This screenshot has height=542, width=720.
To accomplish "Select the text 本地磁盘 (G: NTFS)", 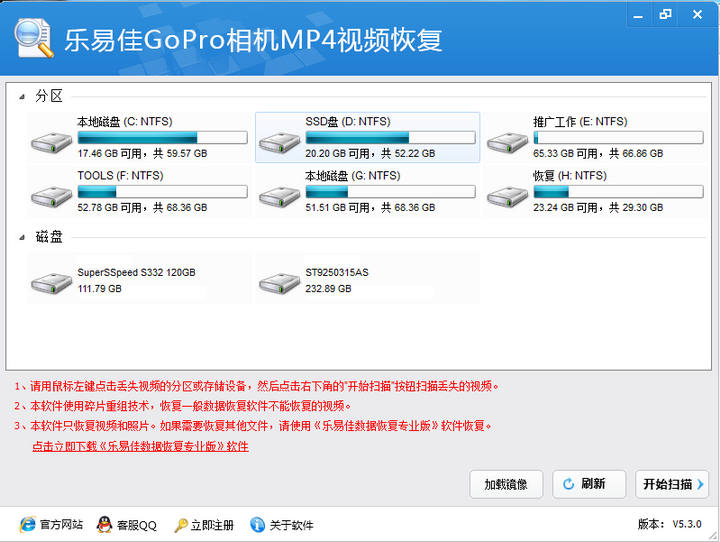I will click(353, 175).
